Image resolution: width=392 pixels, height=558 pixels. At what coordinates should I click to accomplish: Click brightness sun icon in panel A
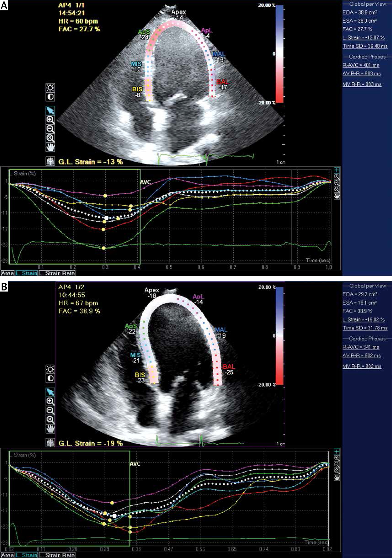tap(50, 88)
